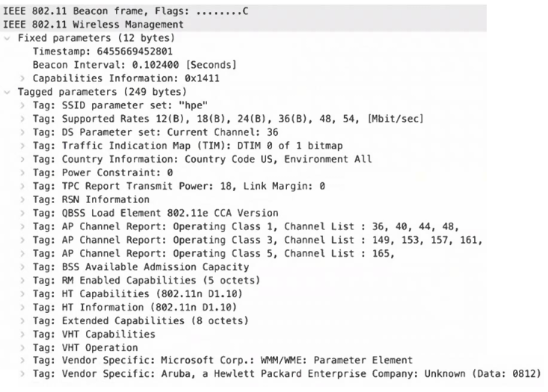
Task: Expand the Capabilities Information field
Action: [x=22, y=78]
